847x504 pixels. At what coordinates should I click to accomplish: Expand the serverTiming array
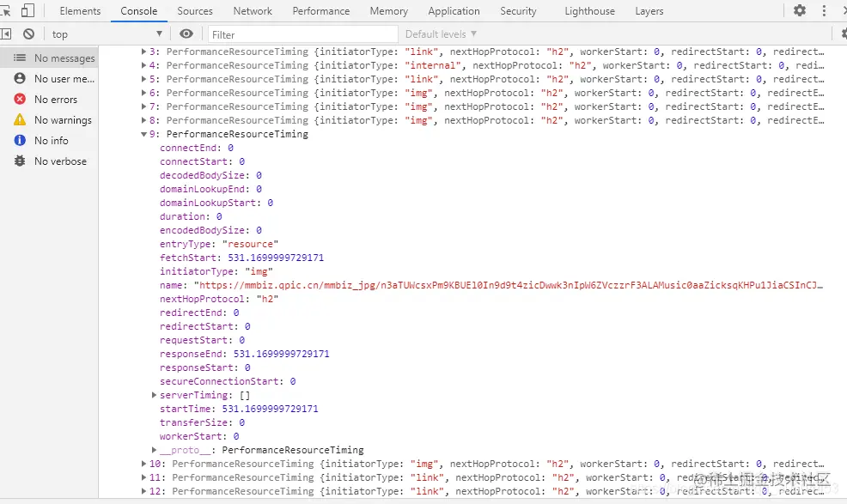point(154,395)
